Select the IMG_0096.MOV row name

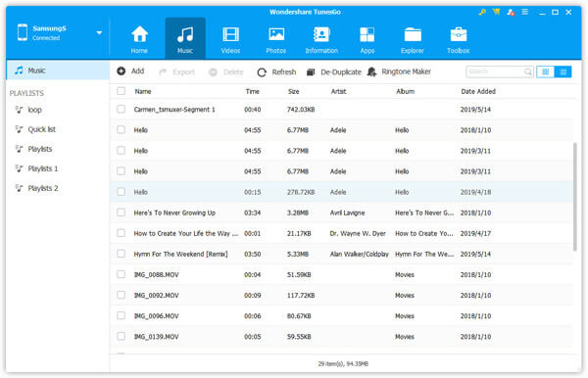(x=156, y=316)
